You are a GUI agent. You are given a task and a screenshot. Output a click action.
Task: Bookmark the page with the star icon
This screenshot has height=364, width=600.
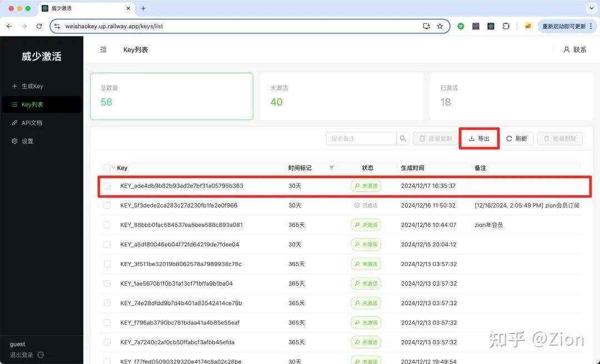point(440,26)
